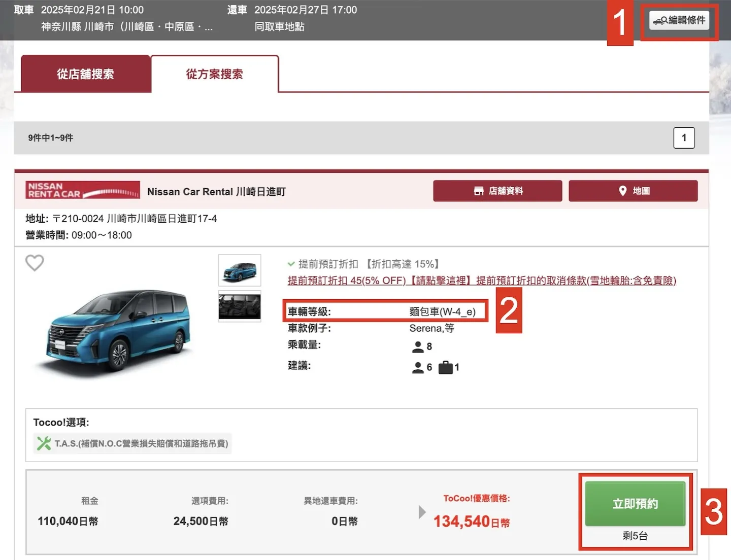Image resolution: width=731 pixels, height=560 pixels.
Task: Click the price breakdown arrow before ToCoo!優惠價格
Action: [x=422, y=512]
